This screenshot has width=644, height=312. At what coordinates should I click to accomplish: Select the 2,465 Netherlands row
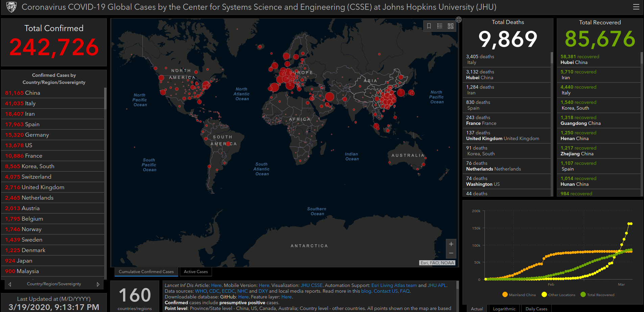point(53,198)
